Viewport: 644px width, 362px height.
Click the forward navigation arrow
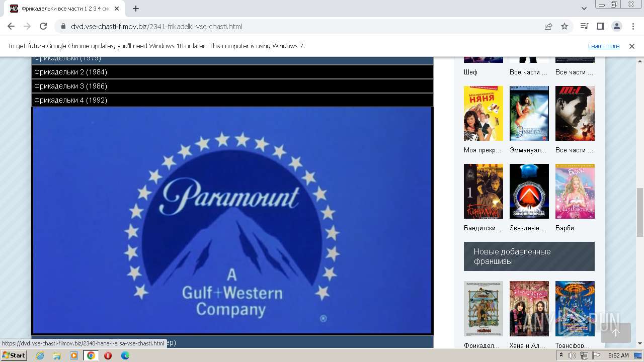point(27,26)
